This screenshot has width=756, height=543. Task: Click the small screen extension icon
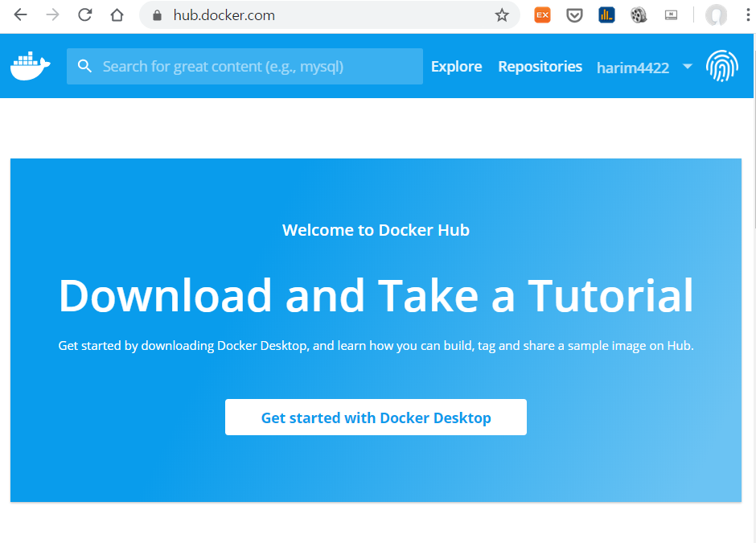click(x=671, y=15)
